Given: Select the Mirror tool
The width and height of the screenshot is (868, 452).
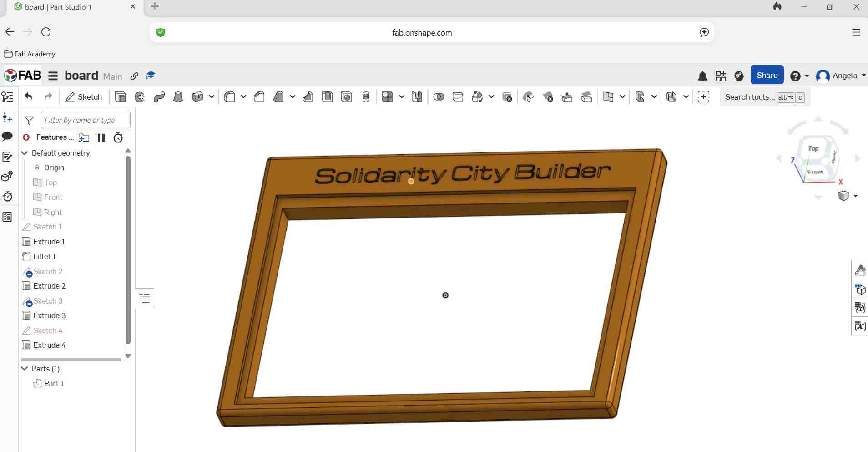Looking at the screenshot, I should click(x=417, y=97).
